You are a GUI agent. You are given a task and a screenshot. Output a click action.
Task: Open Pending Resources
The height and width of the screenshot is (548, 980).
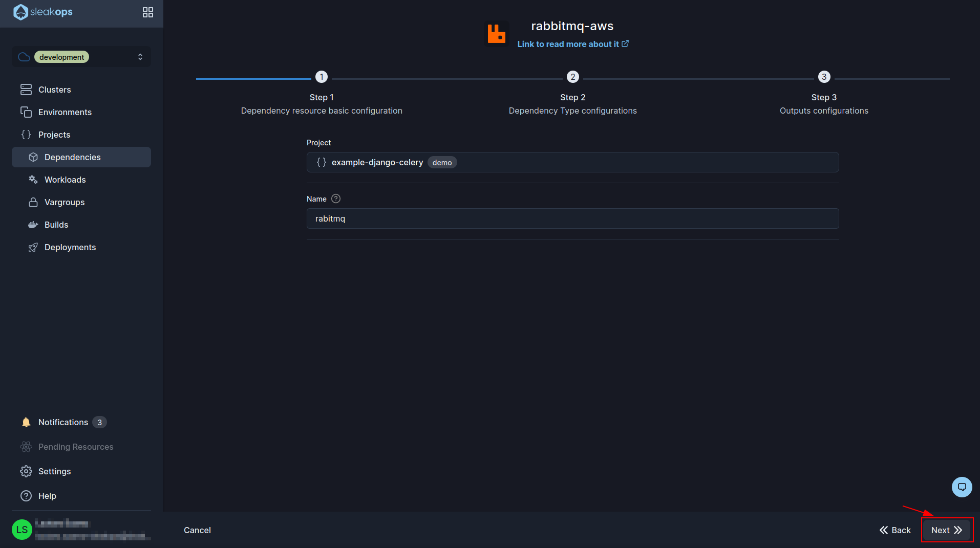76,447
